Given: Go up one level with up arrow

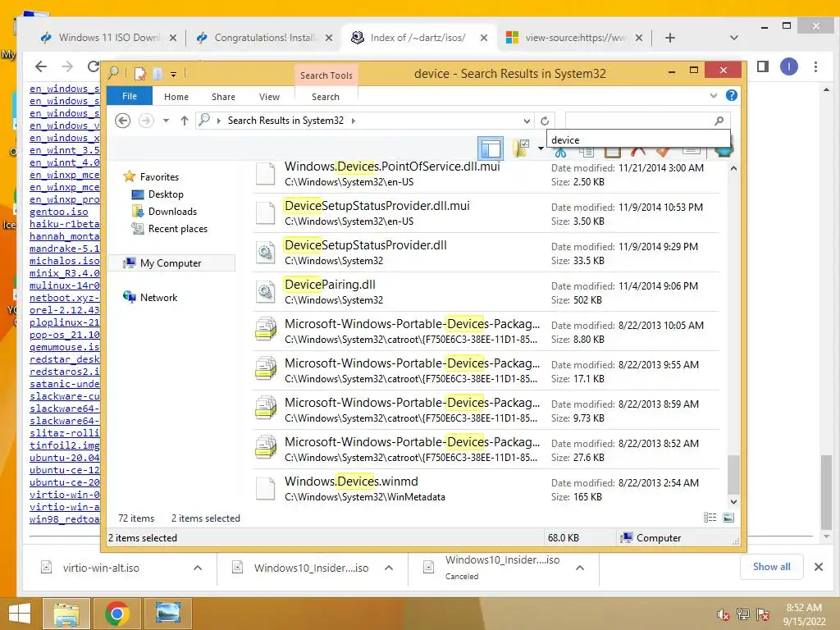Looking at the screenshot, I should click(x=185, y=121).
